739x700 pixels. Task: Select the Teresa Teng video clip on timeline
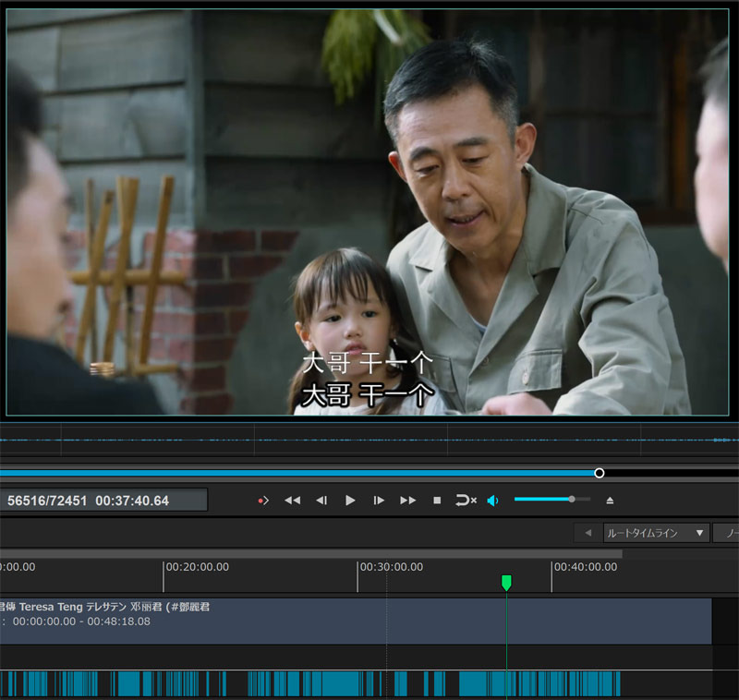pyautogui.click(x=356, y=622)
